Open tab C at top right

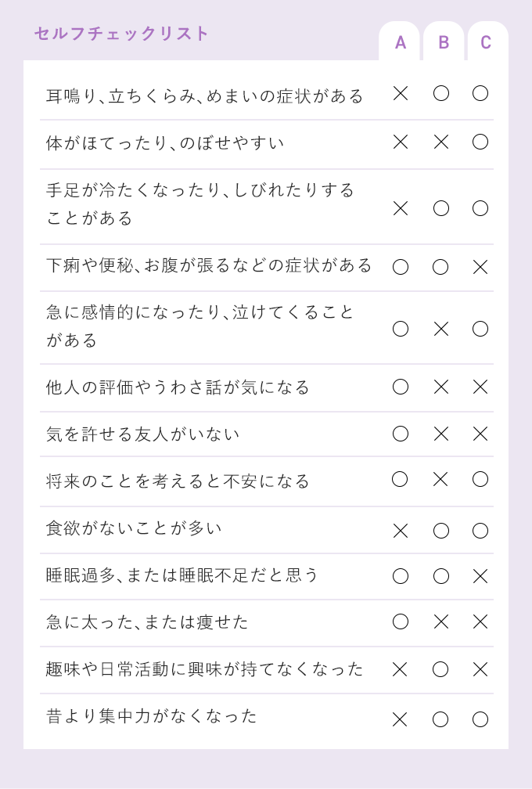click(487, 41)
